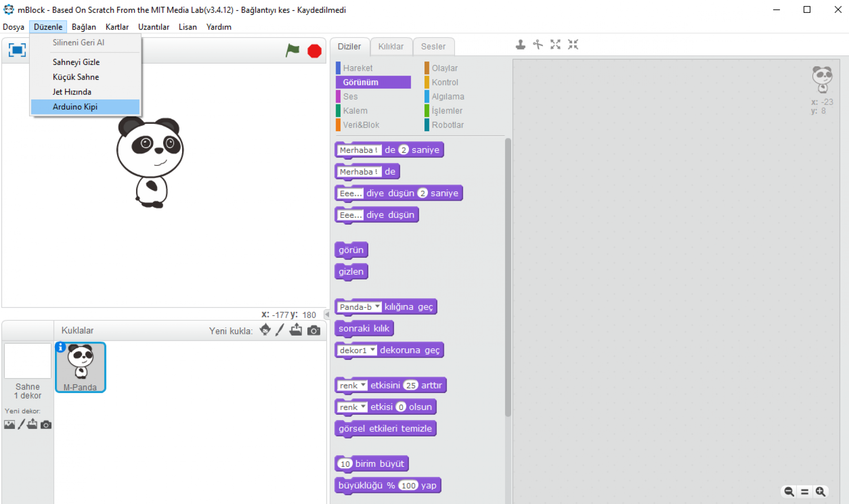
Task: Enable Jet Hızında mode
Action: 85,92
